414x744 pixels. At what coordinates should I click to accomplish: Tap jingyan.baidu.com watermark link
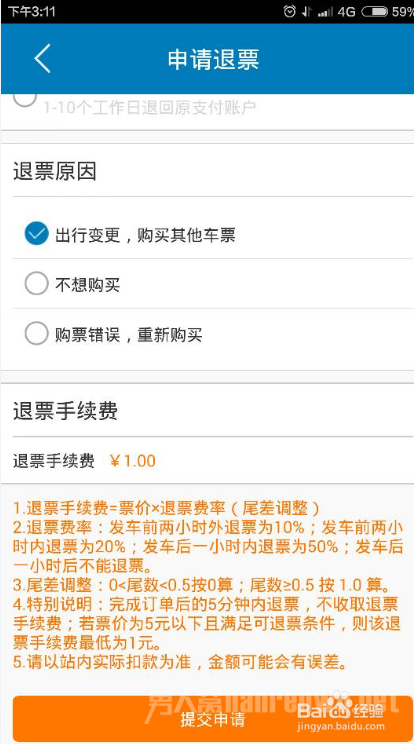tap(340, 725)
